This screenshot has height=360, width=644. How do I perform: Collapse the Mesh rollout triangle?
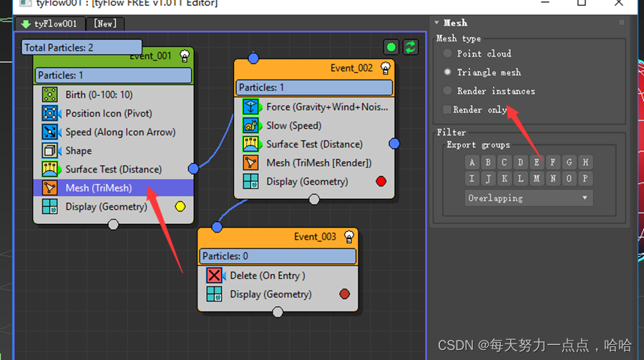pos(436,23)
